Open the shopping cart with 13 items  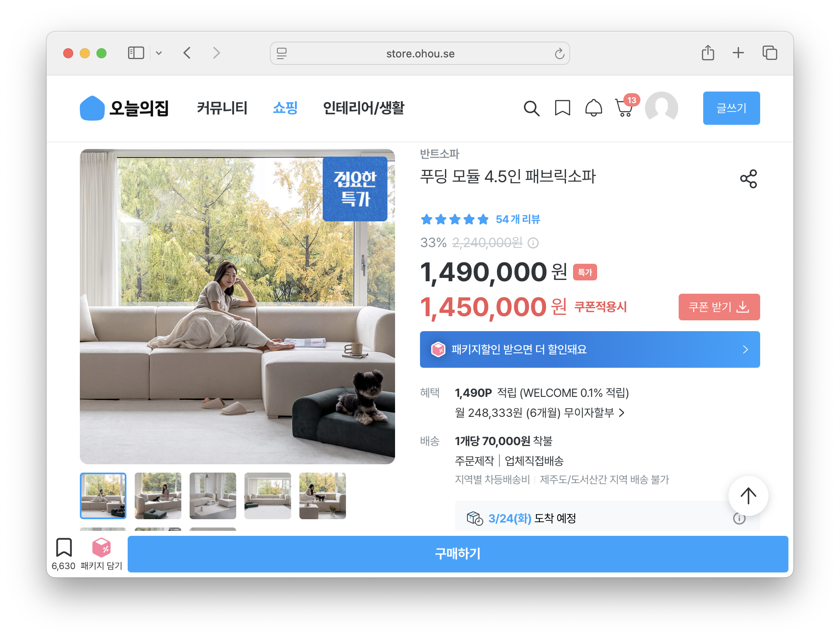[624, 108]
